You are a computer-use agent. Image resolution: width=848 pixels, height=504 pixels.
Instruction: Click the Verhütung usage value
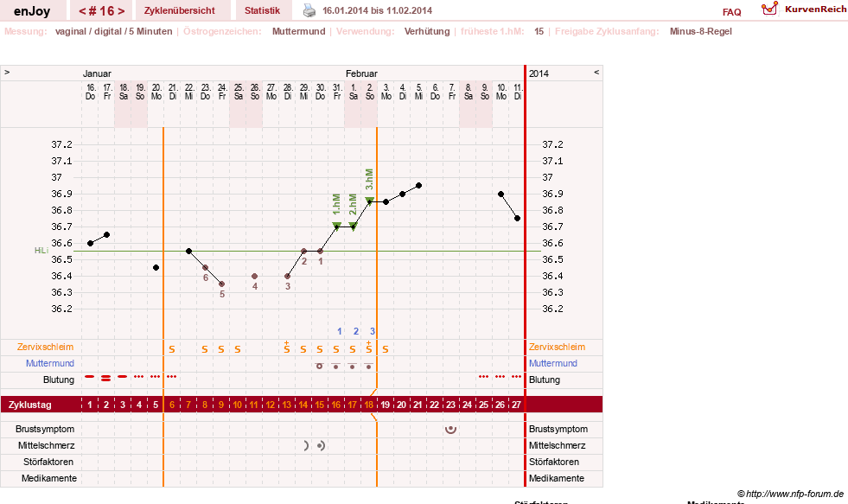click(427, 31)
